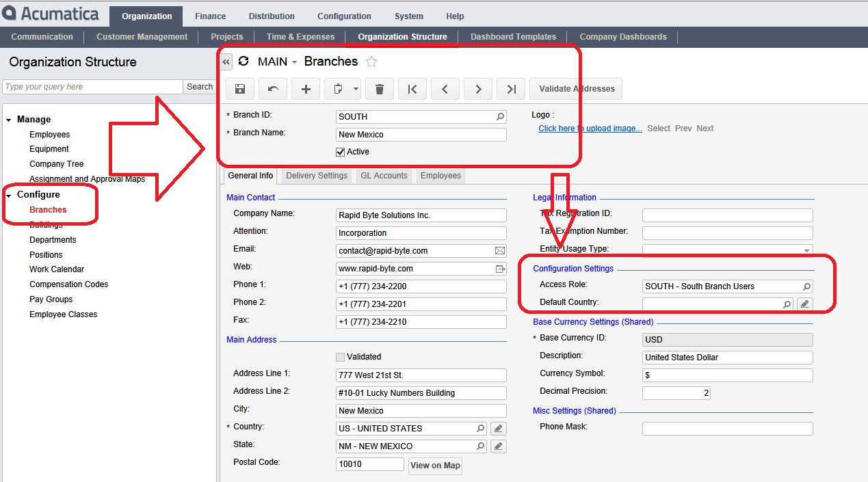Open Default Country lookup magnifier
This screenshot has height=482, width=868.
click(x=787, y=304)
